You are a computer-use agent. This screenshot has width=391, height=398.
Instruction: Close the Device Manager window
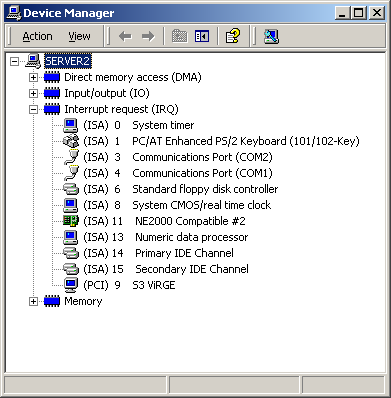[377, 13]
